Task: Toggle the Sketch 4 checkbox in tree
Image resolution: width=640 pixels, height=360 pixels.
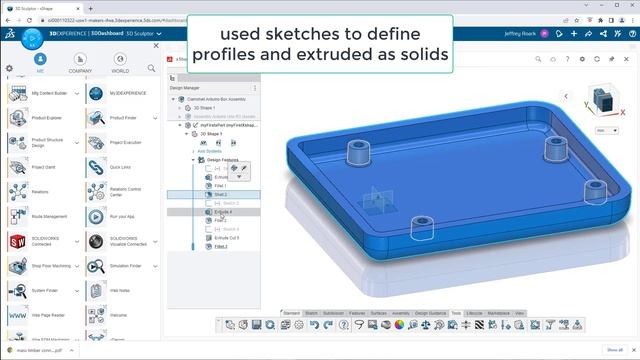Action: pyautogui.click(x=209, y=229)
